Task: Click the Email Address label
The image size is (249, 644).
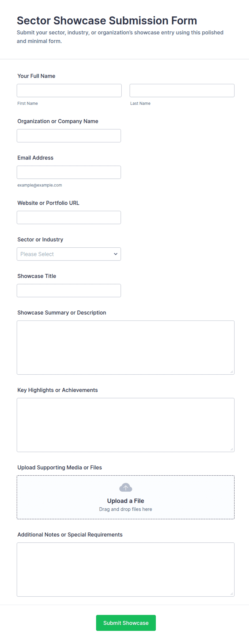Action: click(35, 158)
